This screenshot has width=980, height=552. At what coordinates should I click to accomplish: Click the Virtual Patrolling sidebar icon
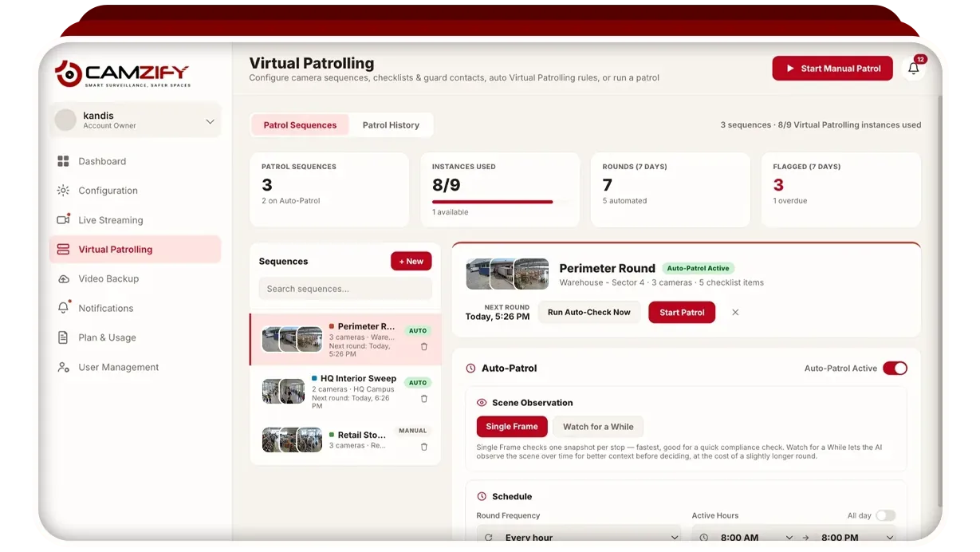pos(63,250)
